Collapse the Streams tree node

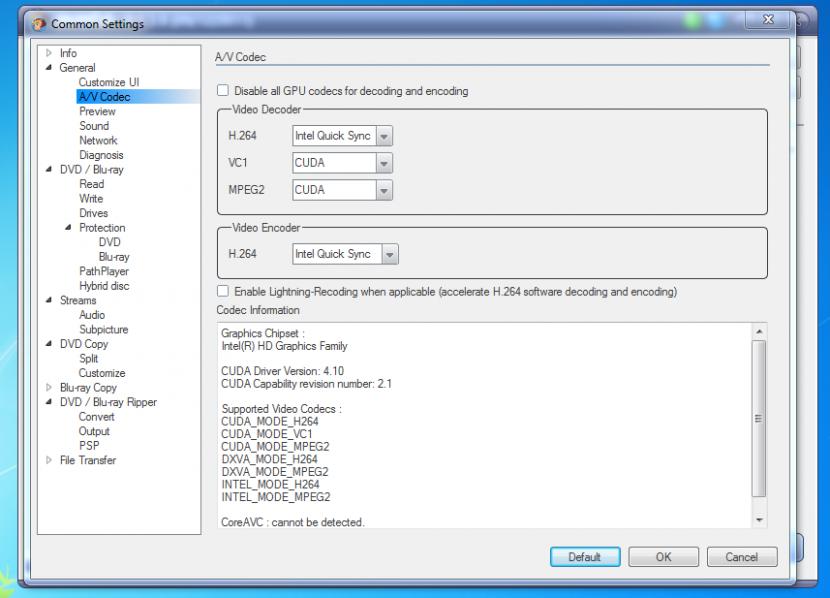[49, 300]
